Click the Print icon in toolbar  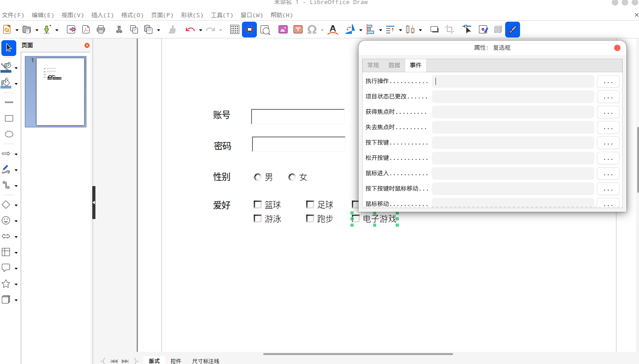coord(101,30)
